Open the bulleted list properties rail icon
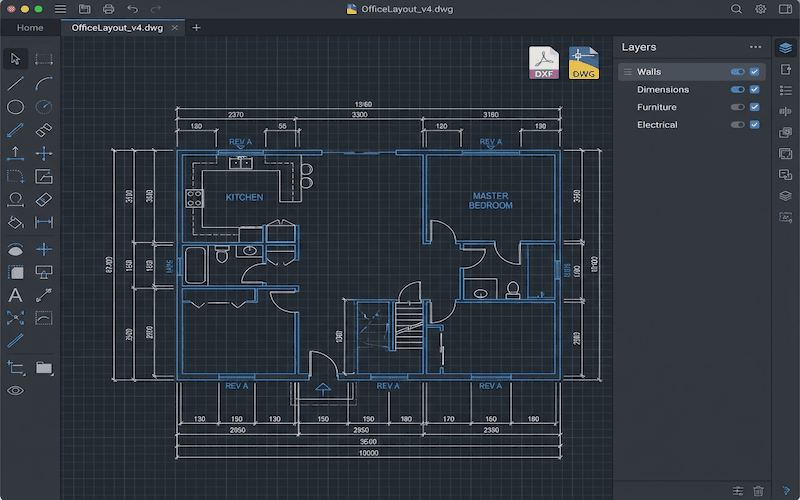This screenshot has height=500, width=800. pyautogui.click(x=786, y=90)
